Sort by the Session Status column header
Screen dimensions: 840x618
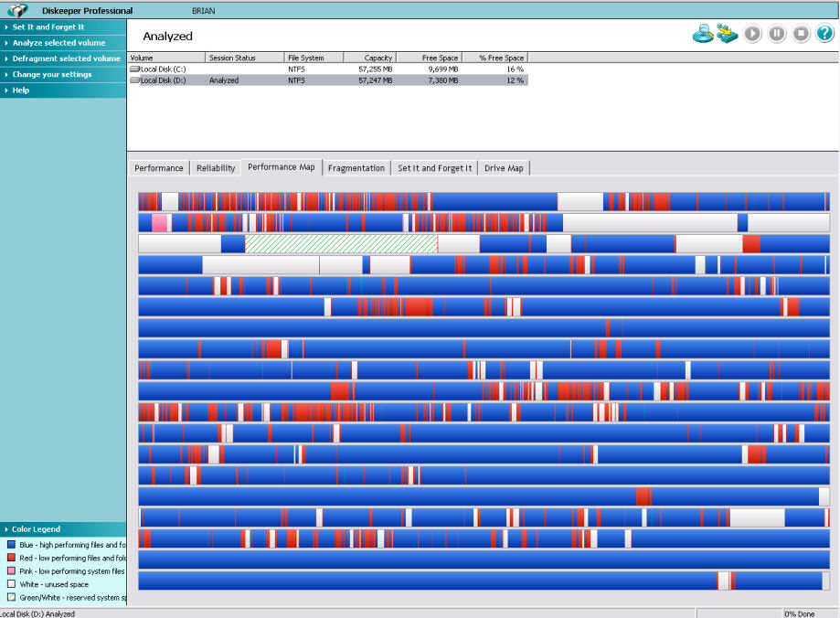(x=245, y=58)
